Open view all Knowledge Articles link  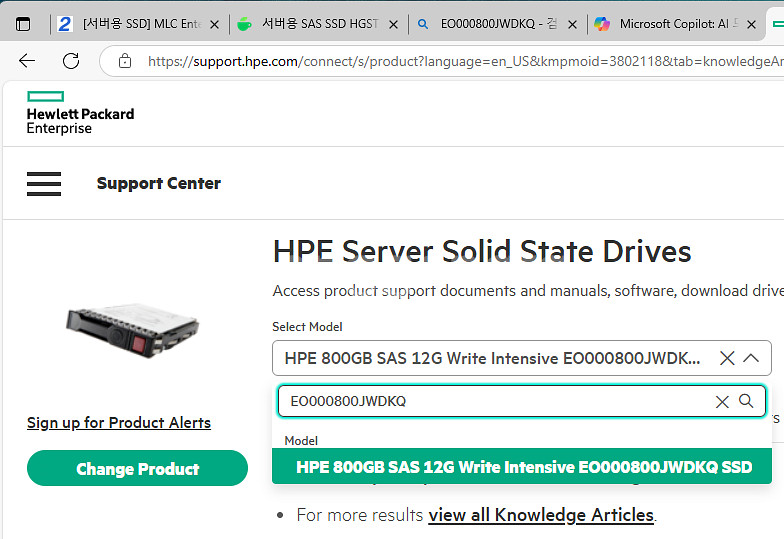tap(542, 515)
